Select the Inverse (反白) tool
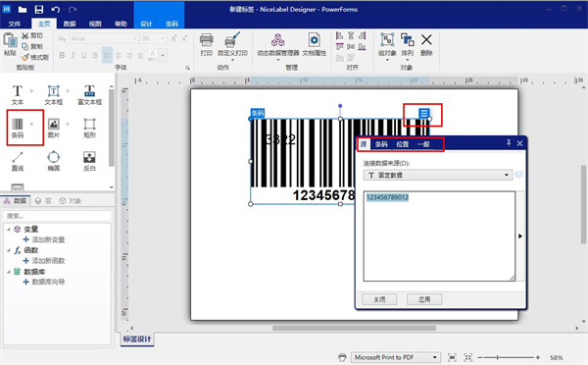 [89, 161]
